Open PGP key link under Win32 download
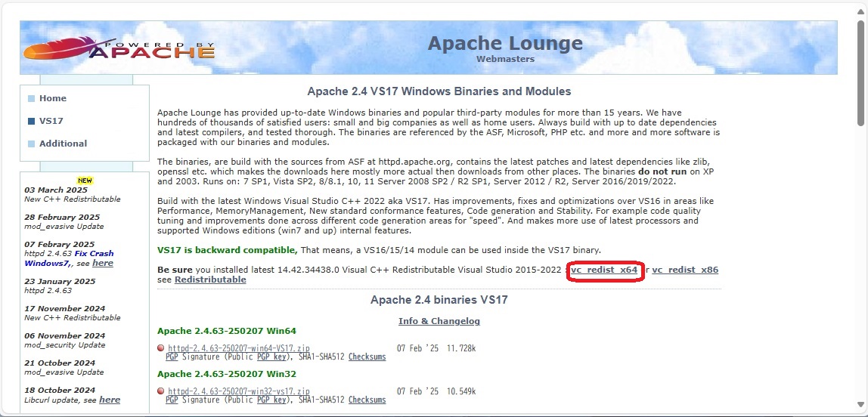 pos(273,400)
